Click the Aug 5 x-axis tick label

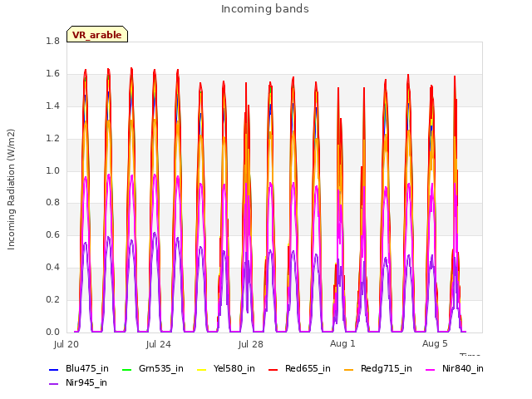click(x=435, y=343)
